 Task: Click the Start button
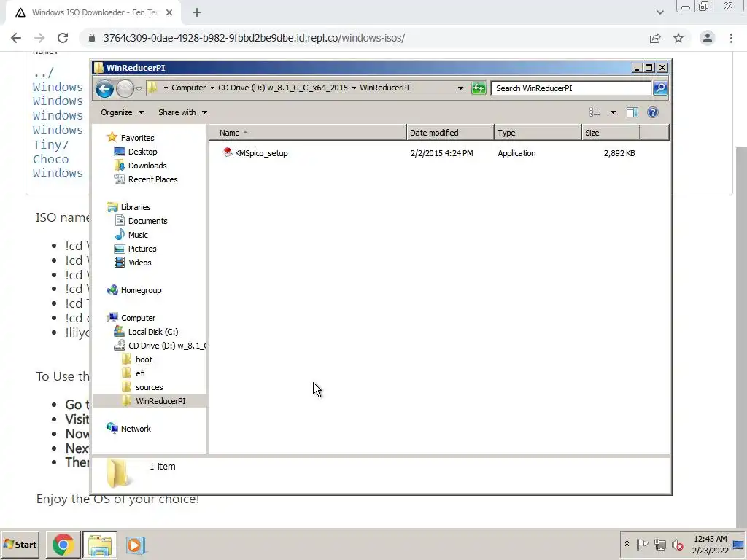pos(20,544)
